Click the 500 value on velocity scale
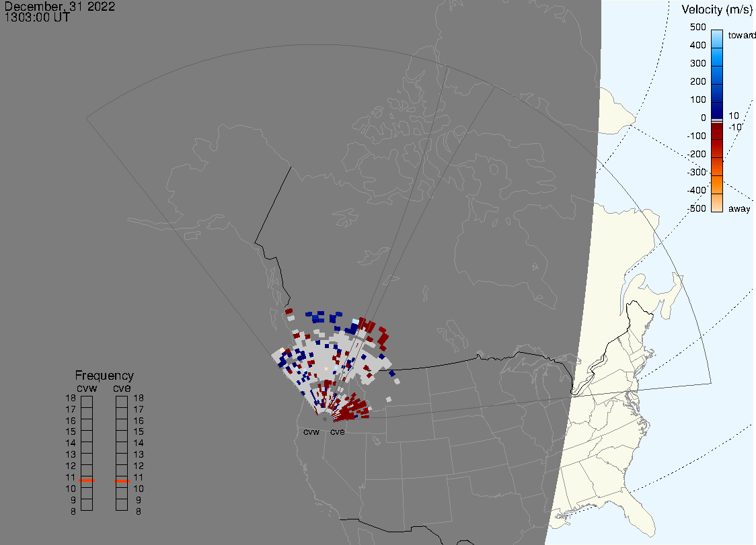Screen dimensions: 756x545 (697, 28)
